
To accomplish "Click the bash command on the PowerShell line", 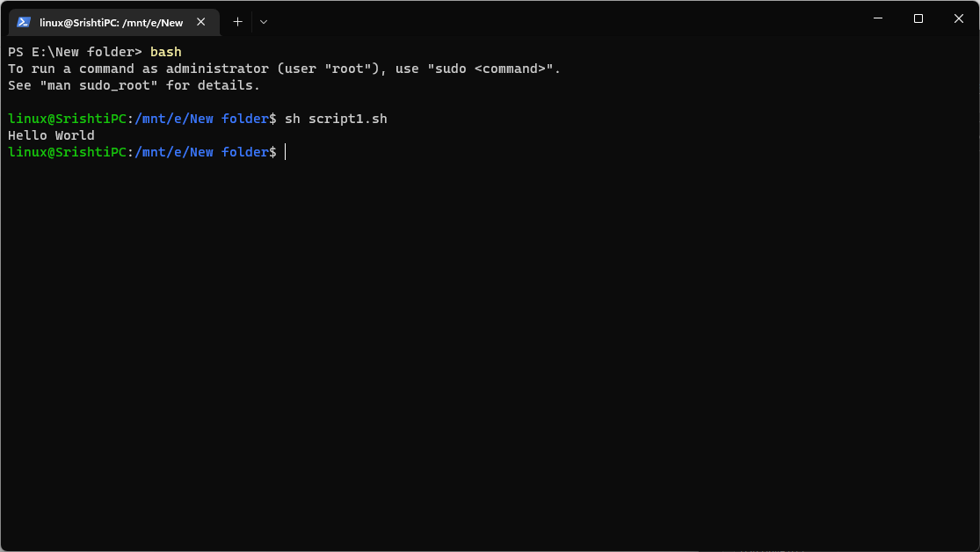I will 165,51.
